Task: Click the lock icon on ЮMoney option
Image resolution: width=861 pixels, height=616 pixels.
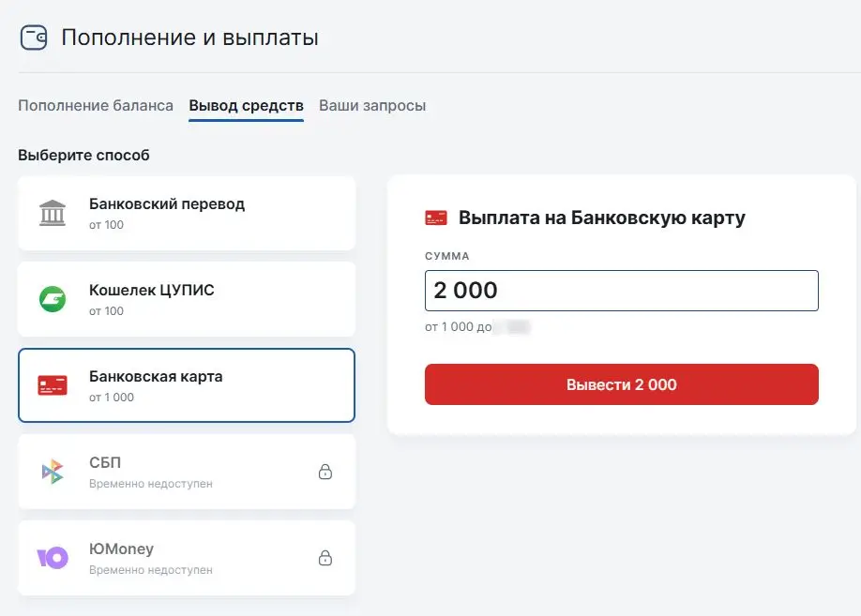Action: 325,558
